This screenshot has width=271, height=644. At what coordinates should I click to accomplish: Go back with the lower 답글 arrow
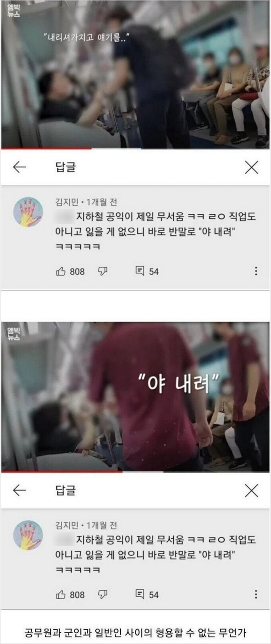19,490
